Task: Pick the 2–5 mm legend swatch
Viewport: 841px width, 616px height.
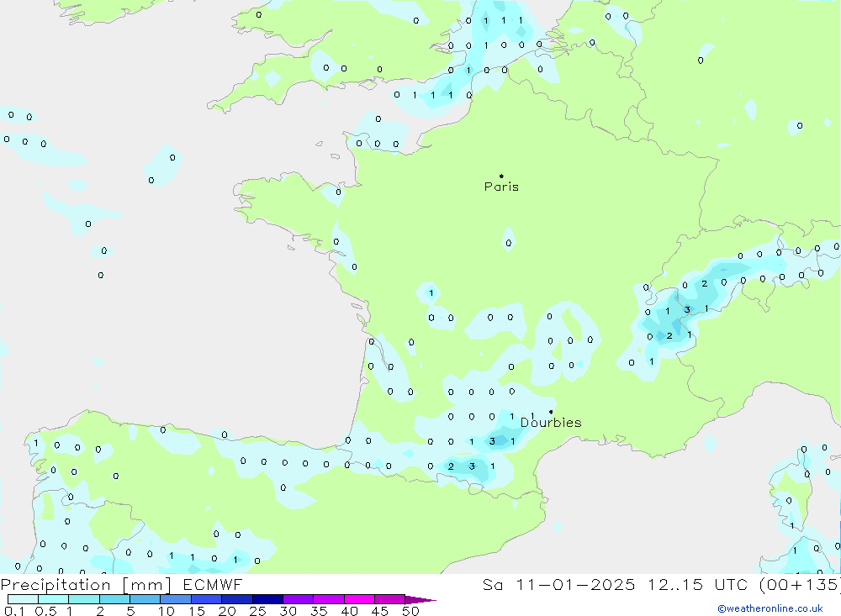Action: point(114,599)
